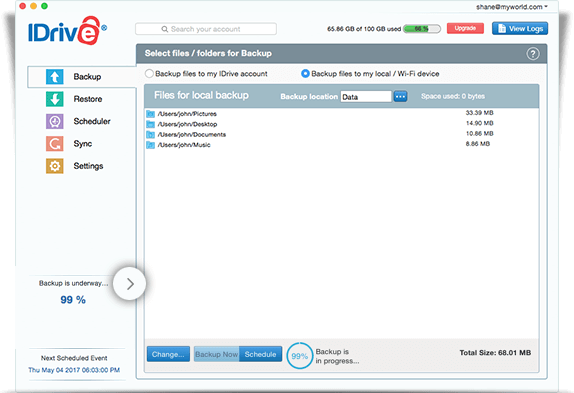Click the Total Size: 68.01 MB text
This screenshot has width=574, height=393.
point(495,353)
